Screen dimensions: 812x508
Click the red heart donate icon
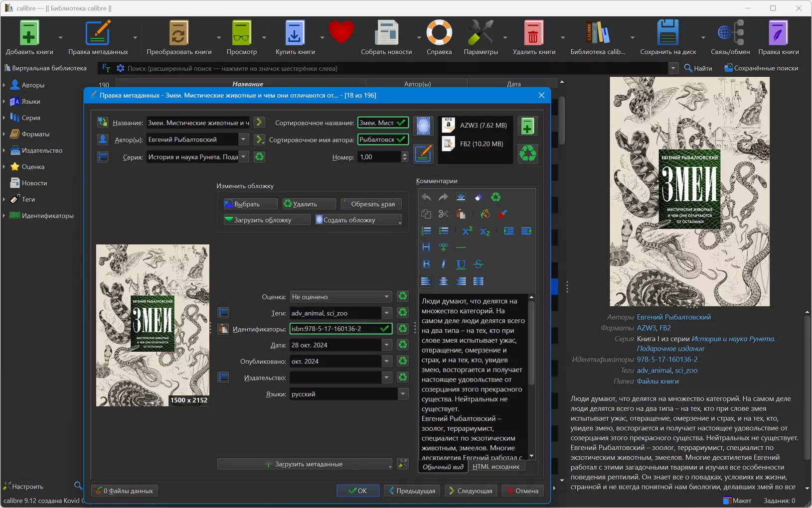click(341, 33)
